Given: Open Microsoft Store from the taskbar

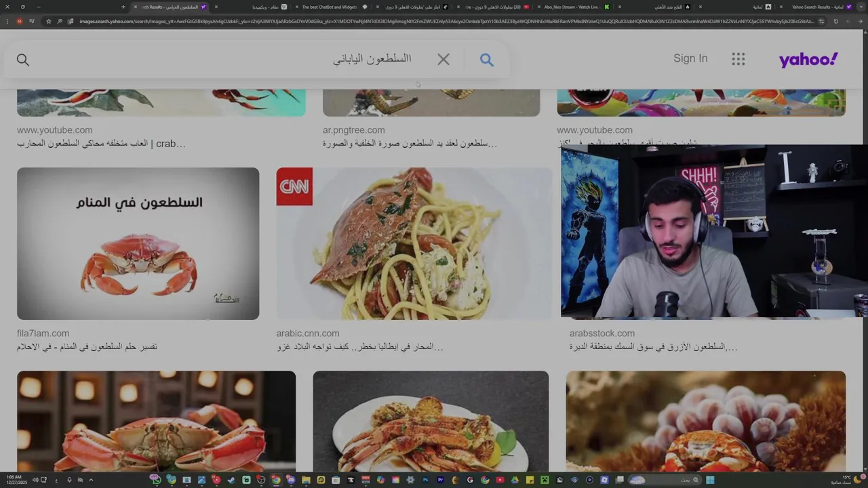Looking at the screenshot, I should (336, 480).
